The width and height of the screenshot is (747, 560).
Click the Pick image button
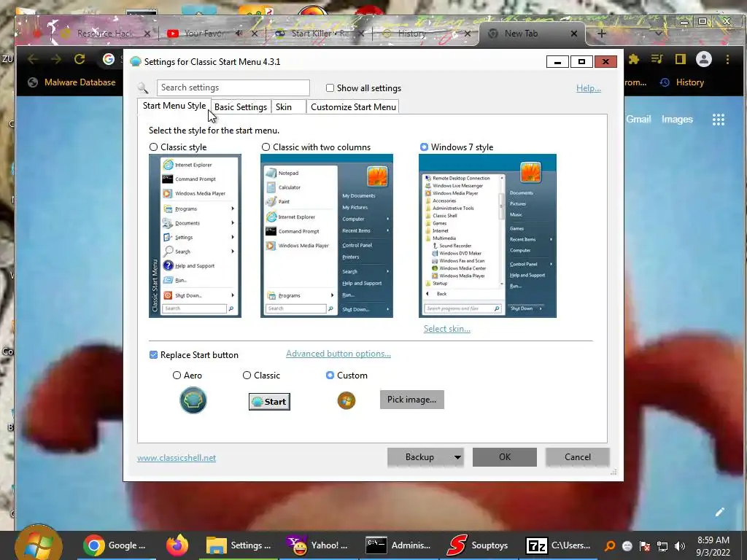[411, 400]
